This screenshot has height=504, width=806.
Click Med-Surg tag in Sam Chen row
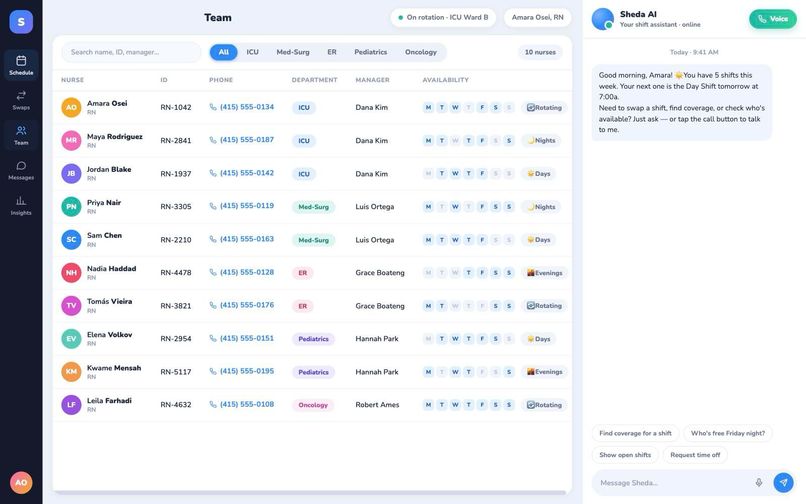pyautogui.click(x=314, y=240)
